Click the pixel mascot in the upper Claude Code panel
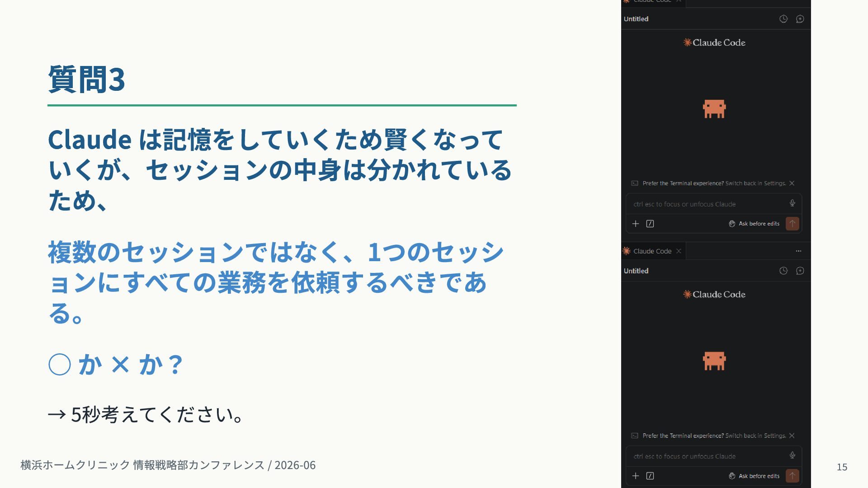 714,109
